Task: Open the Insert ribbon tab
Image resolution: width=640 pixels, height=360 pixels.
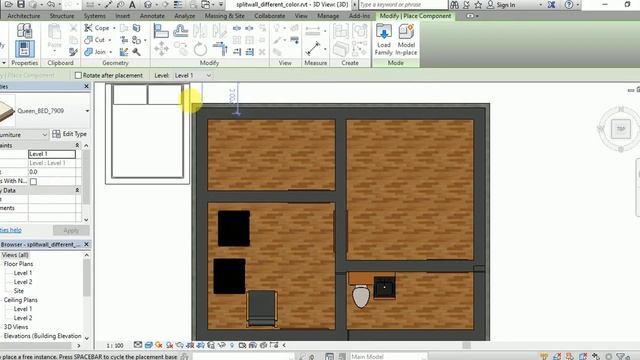Action: point(122,16)
